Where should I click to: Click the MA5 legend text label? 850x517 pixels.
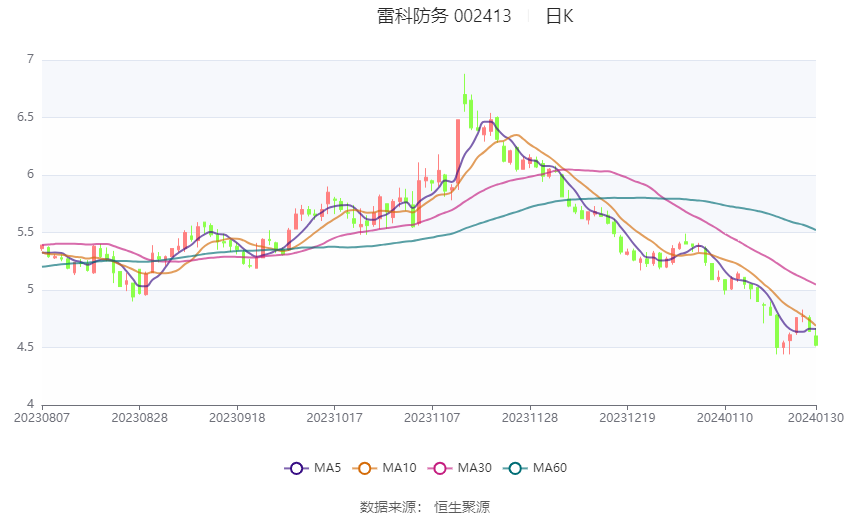click(327, 468)
